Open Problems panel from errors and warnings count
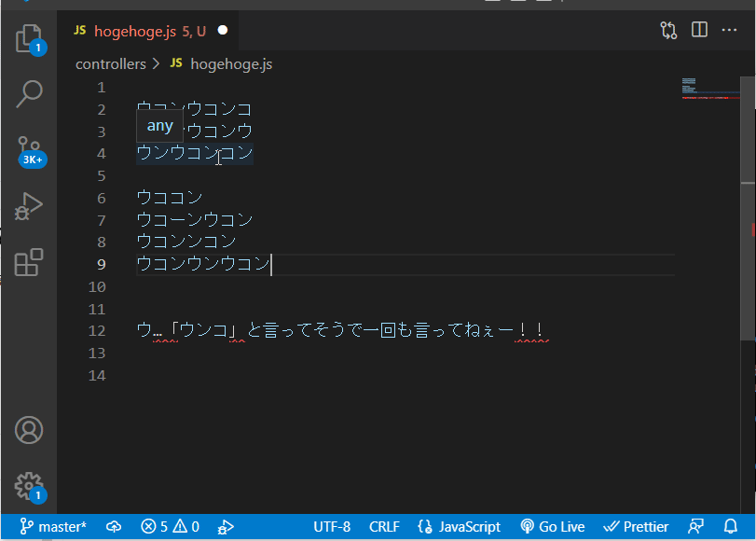 coord(170,527)
